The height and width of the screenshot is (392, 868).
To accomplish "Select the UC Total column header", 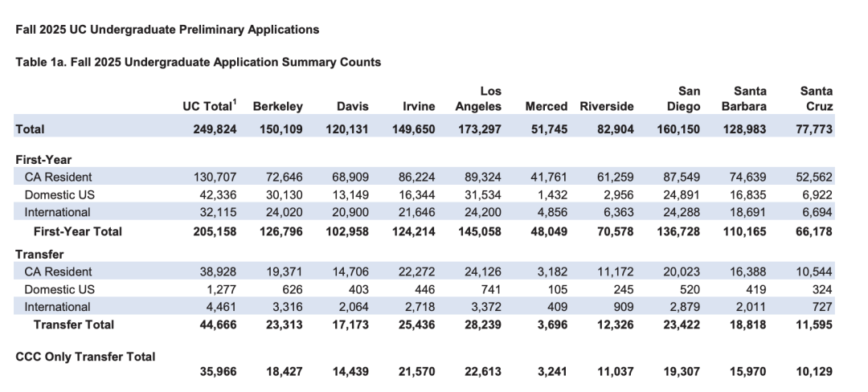I will [x=210, y=106].
